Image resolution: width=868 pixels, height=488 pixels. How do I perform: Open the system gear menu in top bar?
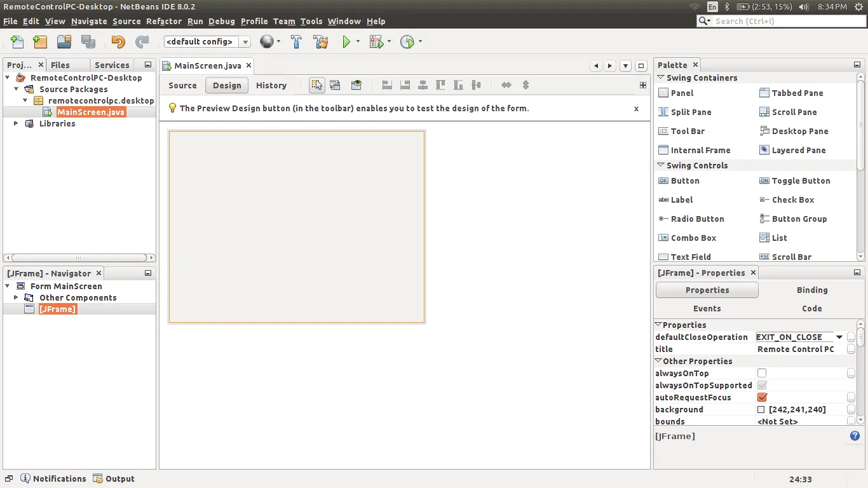(x=859, y=7)
